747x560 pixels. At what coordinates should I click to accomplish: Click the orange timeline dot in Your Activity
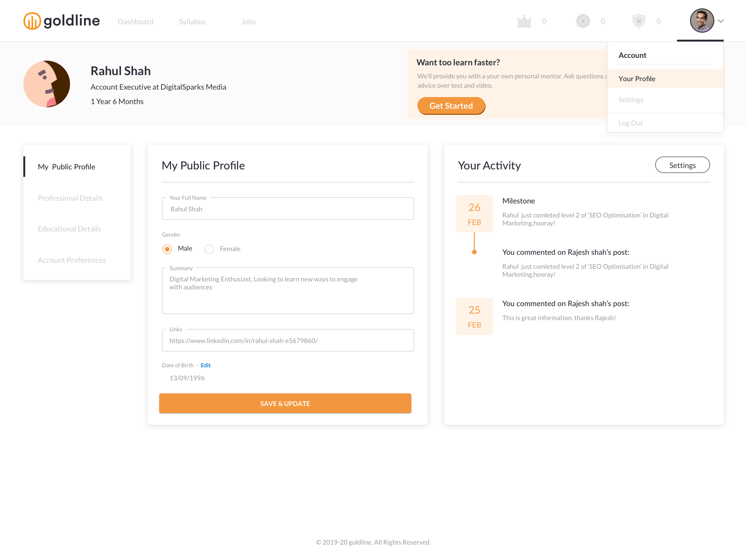(x=474, y=251)
